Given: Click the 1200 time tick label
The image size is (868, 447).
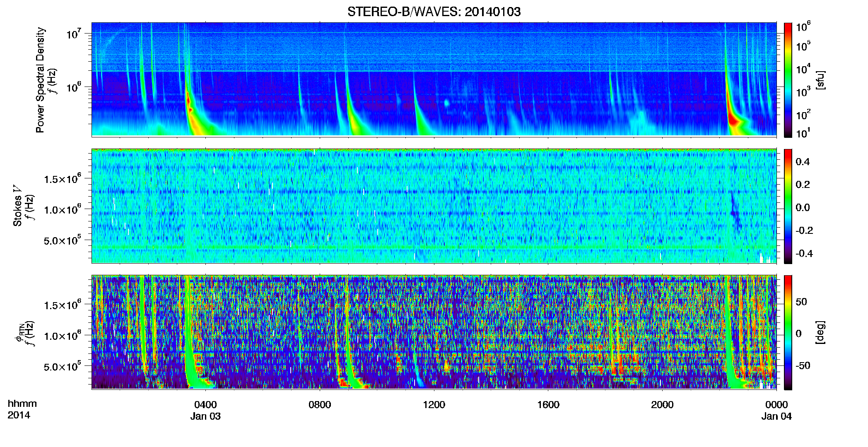Looking at the screenshot, I should click(434, 405).
